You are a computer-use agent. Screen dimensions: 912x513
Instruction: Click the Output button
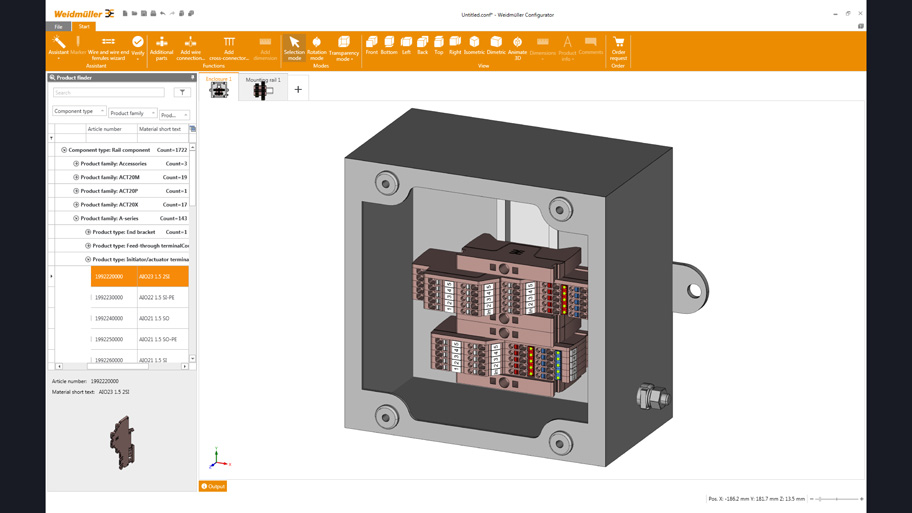pos(213,487)
